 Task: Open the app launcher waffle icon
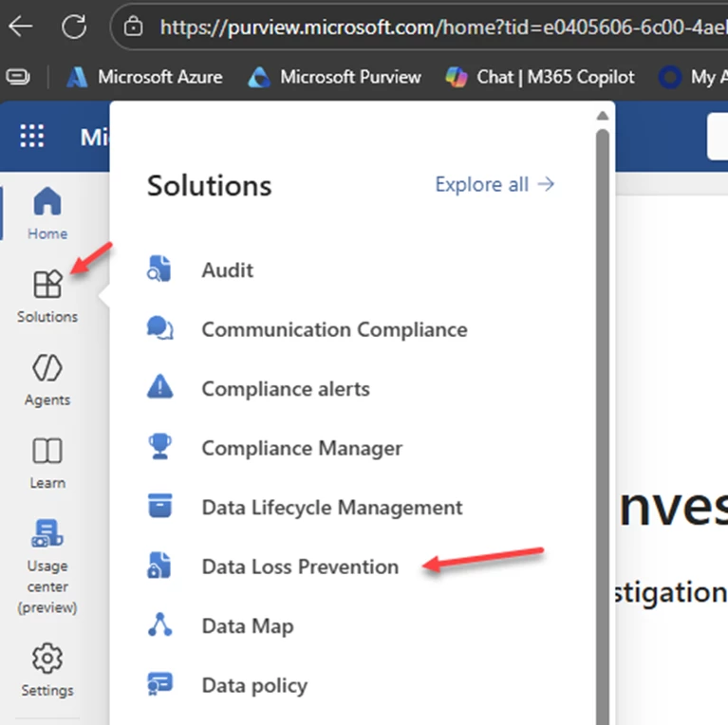click(x=32, y=136)
